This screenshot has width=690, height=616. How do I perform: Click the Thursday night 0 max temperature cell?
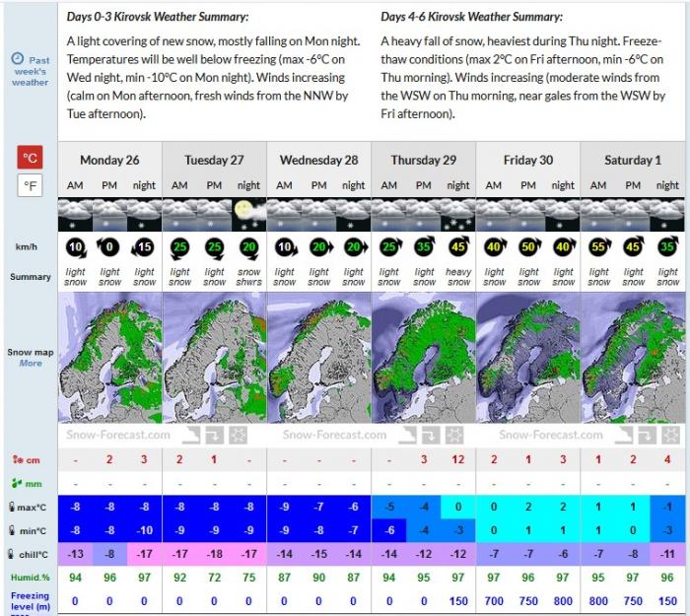[458, 507]
